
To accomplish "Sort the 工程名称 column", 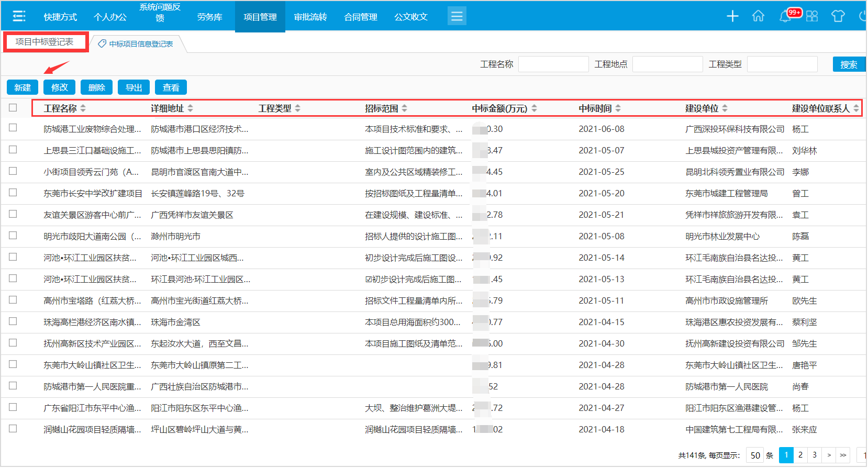I will [x=83, y=108].
